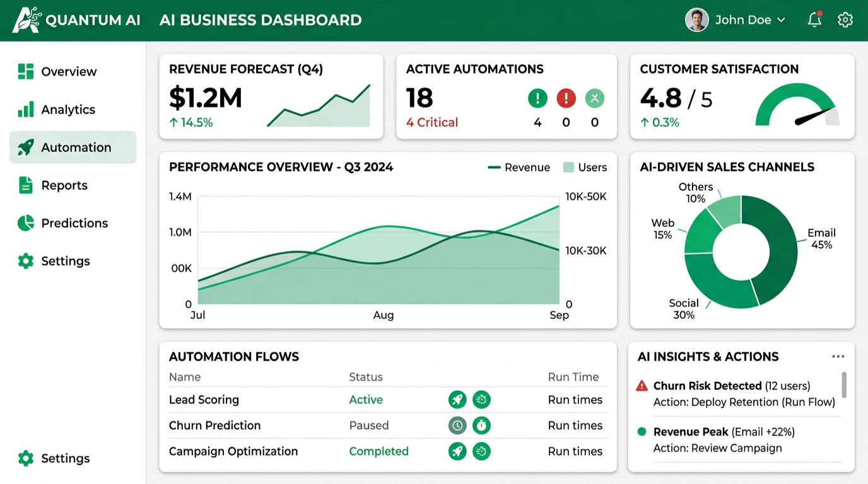The width and height of the screenshot is (868, 484).
Task: Click the AI Insights panel scrollbar
Action: click(x=844, y=384)
